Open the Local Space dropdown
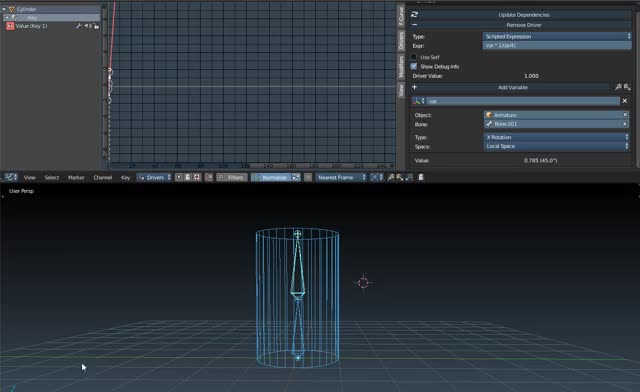Viewport: 640px width, 392px height. tap(556, 146)
